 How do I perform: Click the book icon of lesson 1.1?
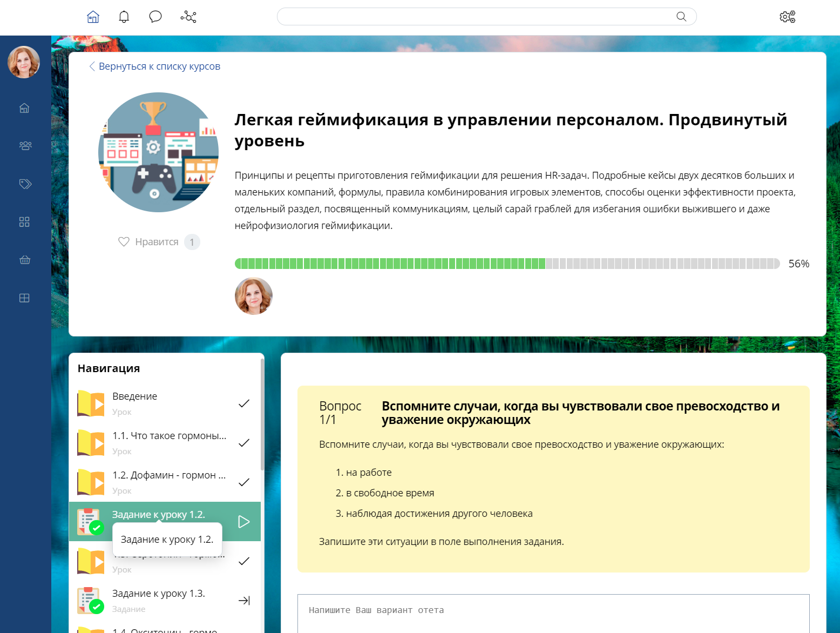(91, 443)
